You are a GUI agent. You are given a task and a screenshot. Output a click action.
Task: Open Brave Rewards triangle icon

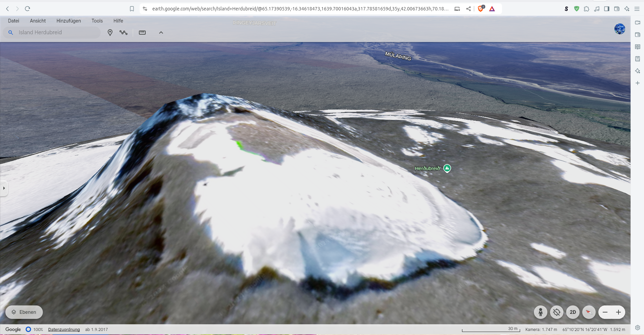point(492,9)
